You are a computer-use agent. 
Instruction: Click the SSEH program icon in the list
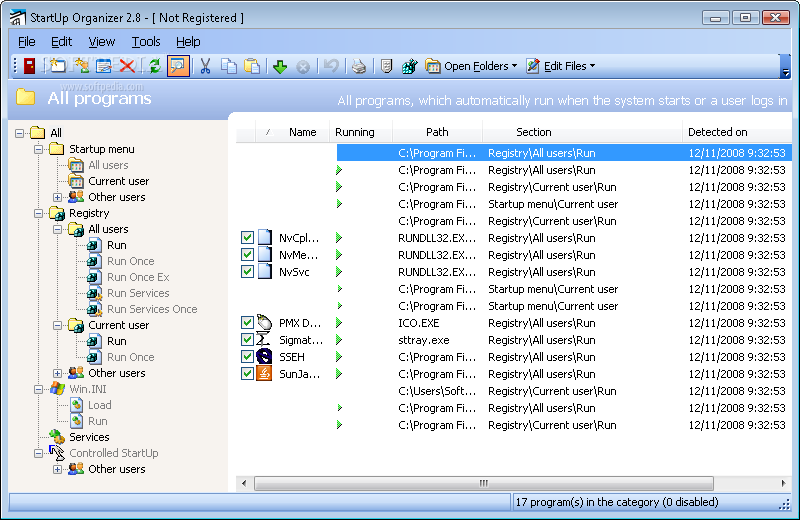coord(264,357)
